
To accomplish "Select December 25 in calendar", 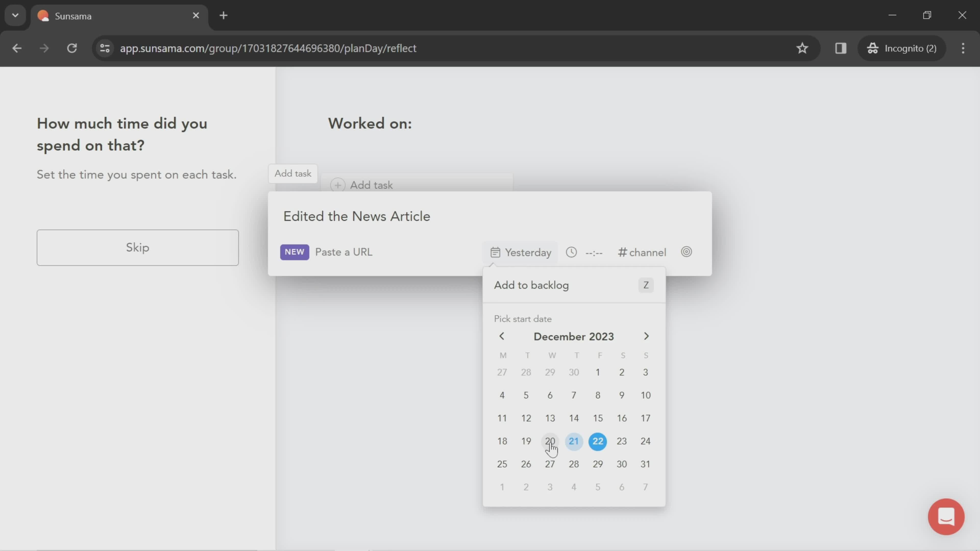I will (502, 464).
